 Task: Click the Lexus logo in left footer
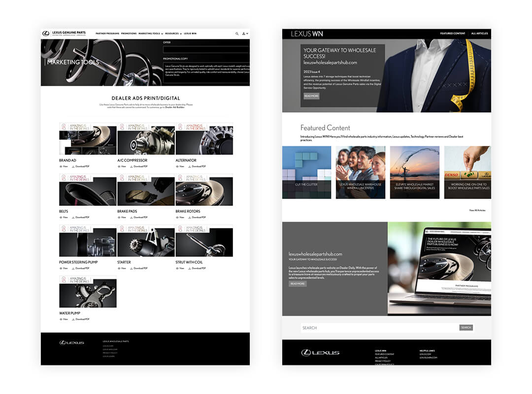pos(72,343)
